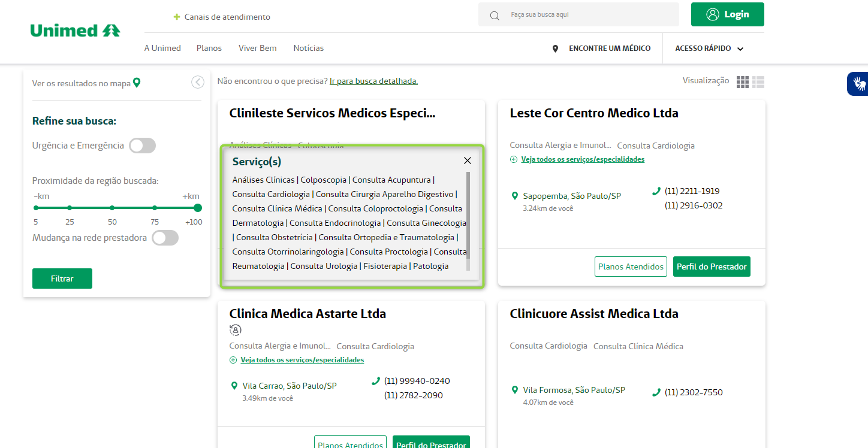Click the pin icon for Sapopemba address
The width and height of the screenshot is (868, 448).
click(x=514, y=196)
